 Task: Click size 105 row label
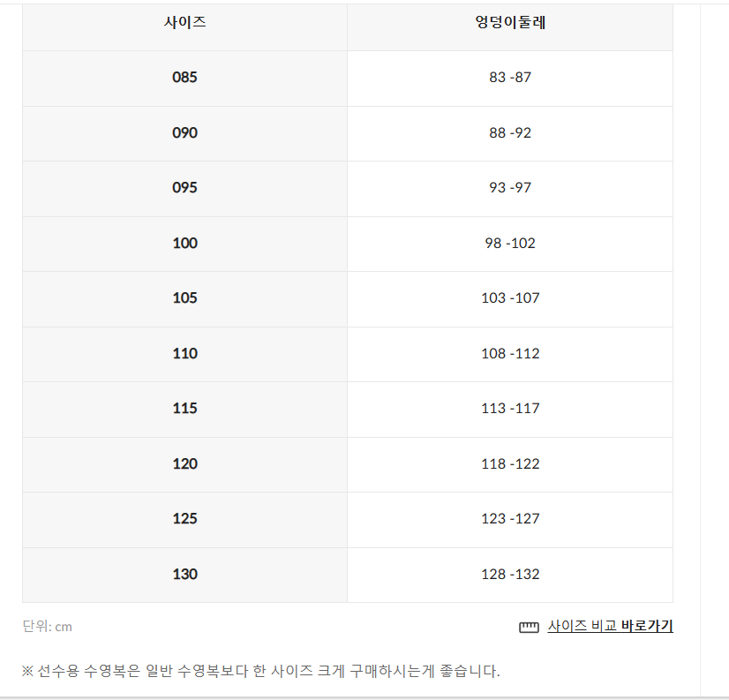(185, 298)
